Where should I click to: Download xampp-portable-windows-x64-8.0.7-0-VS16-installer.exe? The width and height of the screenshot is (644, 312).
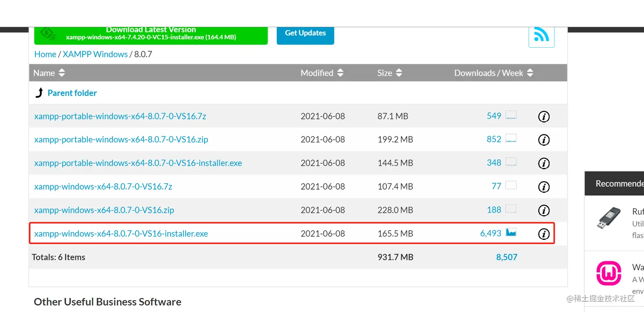click(138, 163)
